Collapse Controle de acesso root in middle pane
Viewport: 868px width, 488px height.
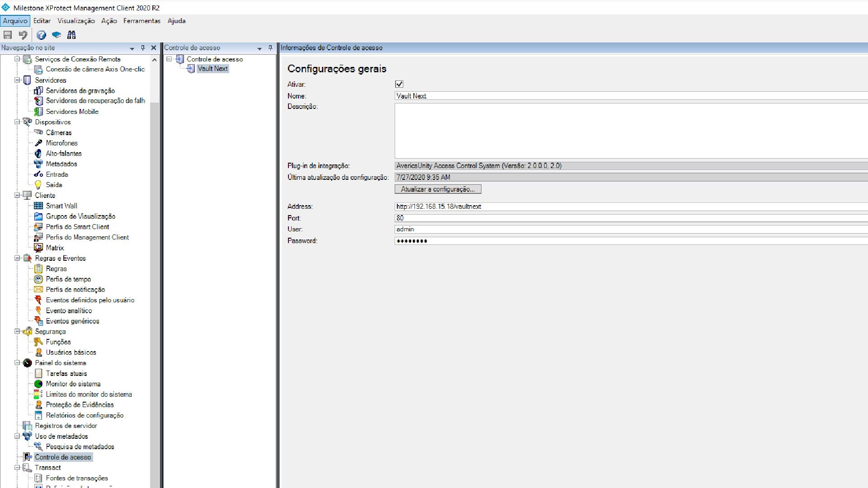coord(169,59)
